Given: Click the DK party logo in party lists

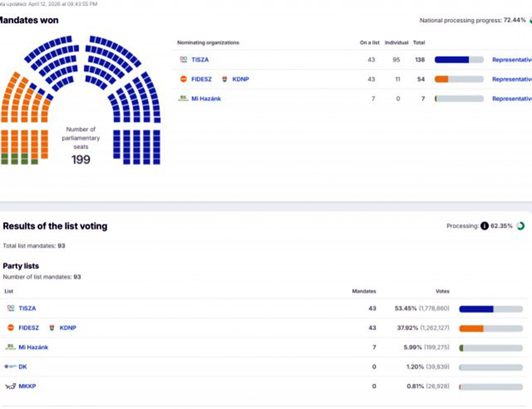Looking at the screenshot, I should pyautogui.click(x=10, y=367).
